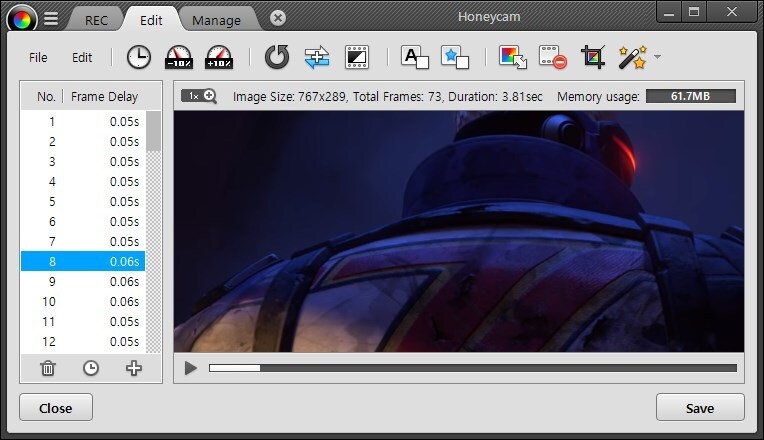The height and width of the screenshot is (440, 764).
Task: Click the playback progress bar
Action: (x=472, y=368)
